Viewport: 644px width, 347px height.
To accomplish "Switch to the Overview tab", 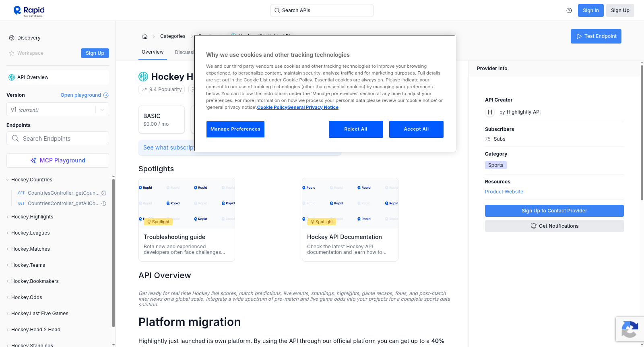I will [153, 52].
